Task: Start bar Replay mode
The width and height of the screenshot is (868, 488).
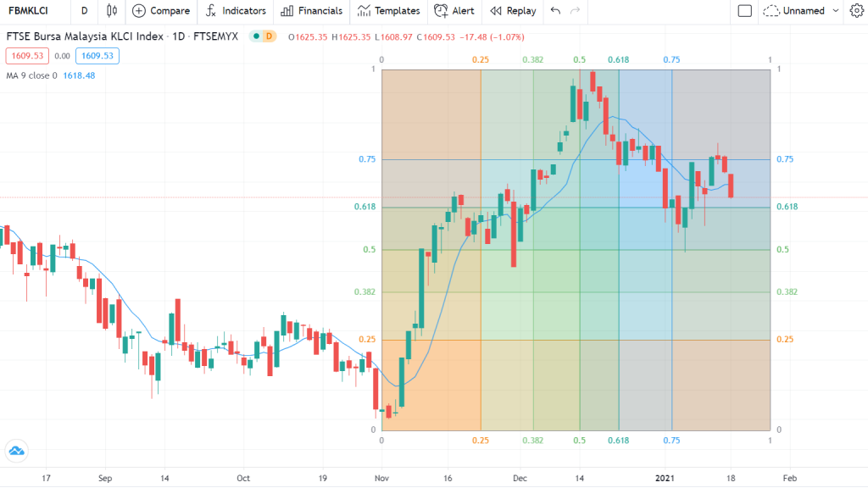Action: coord(512,11)
